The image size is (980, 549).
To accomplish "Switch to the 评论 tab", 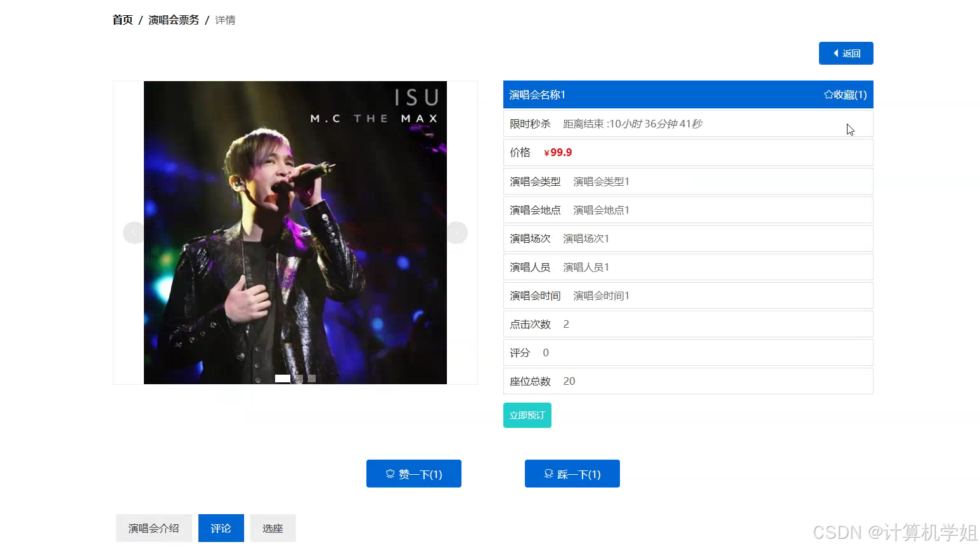I will point(221,528).
